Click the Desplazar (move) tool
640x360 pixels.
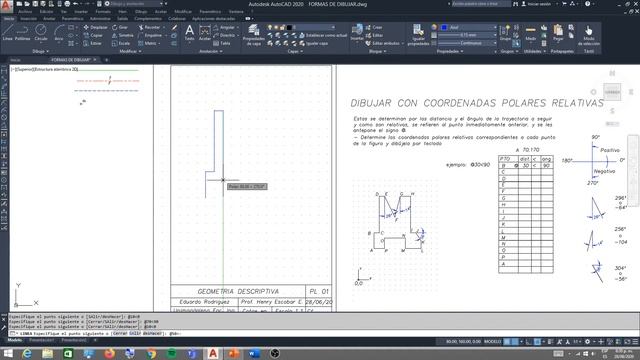point(96,27)
